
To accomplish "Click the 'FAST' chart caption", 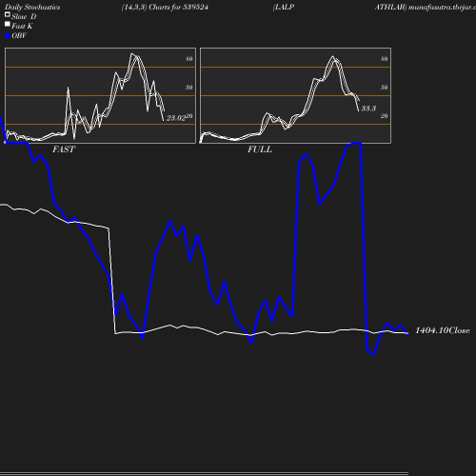I will tap(64, 149).
